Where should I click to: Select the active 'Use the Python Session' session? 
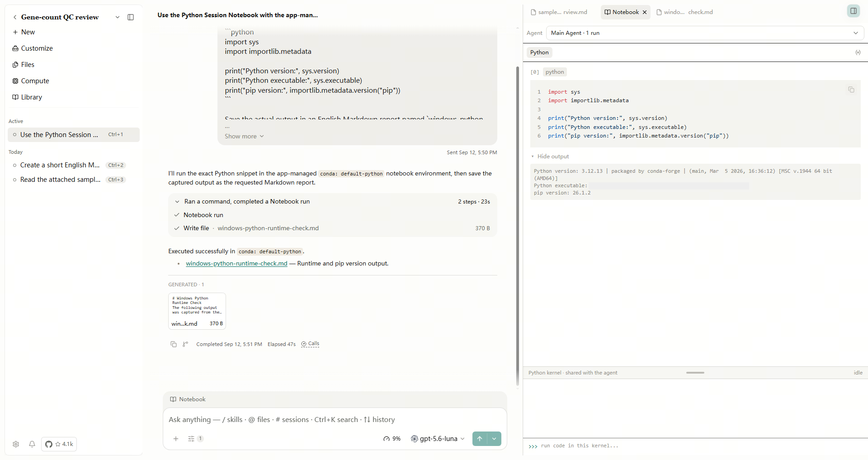[x=74, y=135]
